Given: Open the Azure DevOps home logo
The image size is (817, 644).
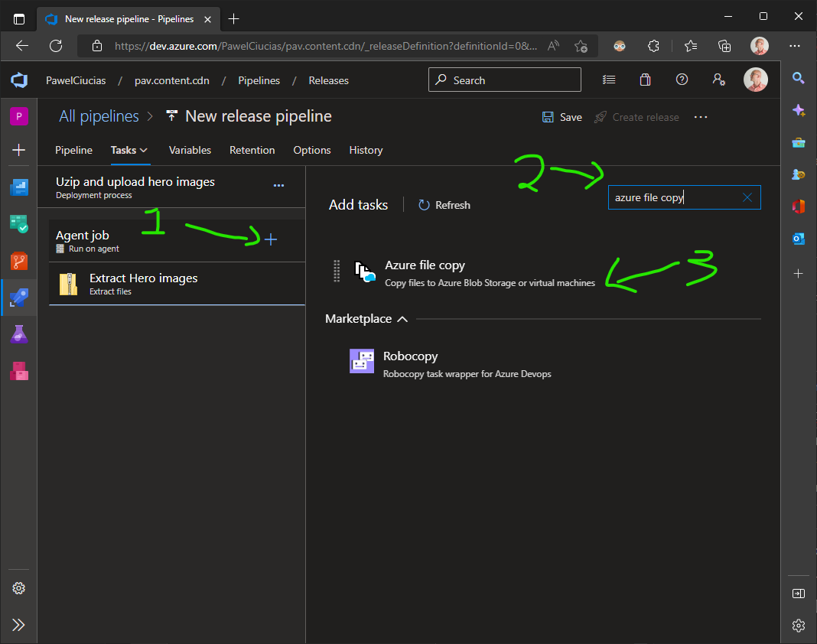Looking at the screenshot, I should pos(19,80).
